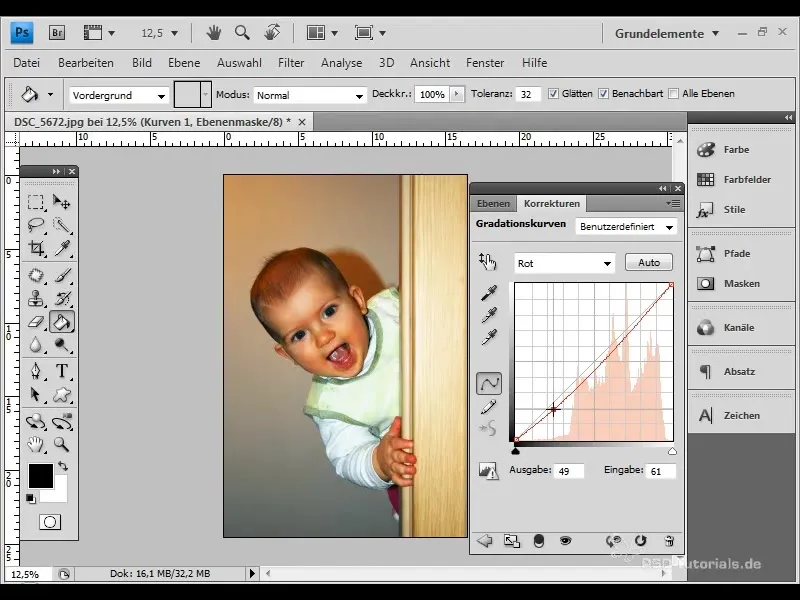Screen dimensions: 800x600
Task: Open the Farbfelder panel
Action: (734, 180)
